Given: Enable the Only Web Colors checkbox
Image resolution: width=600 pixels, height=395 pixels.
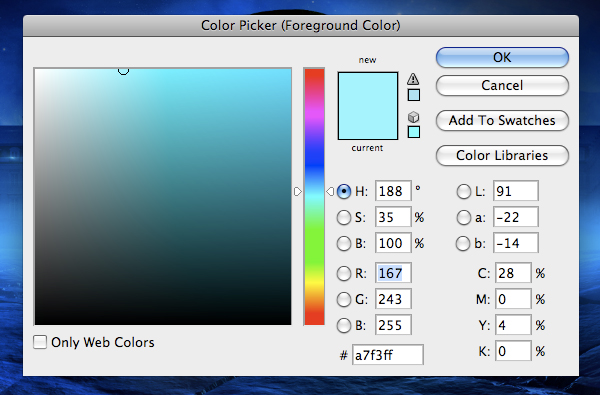Looking at the screenshot, I should (40, 342).
